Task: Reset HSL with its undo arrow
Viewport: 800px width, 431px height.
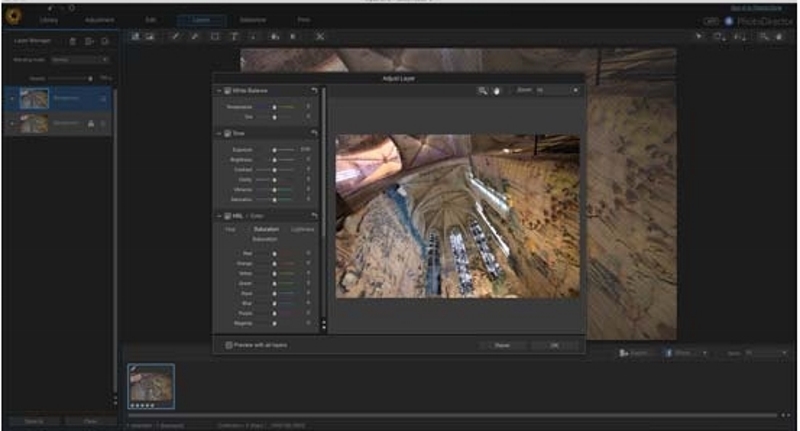Action: 314,216
